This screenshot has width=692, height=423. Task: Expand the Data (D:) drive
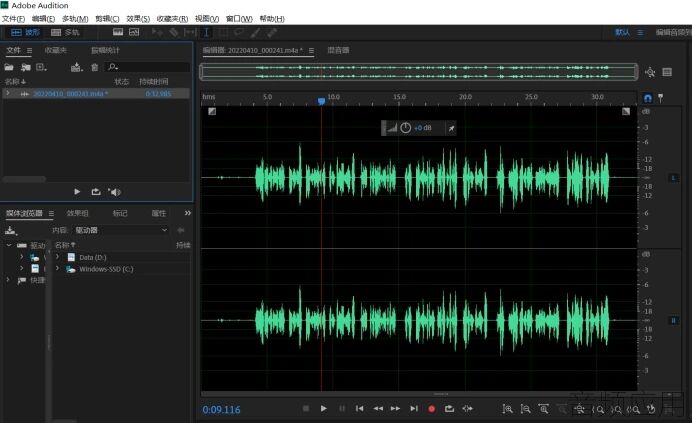pyautogui.click(x=57, y=257)
